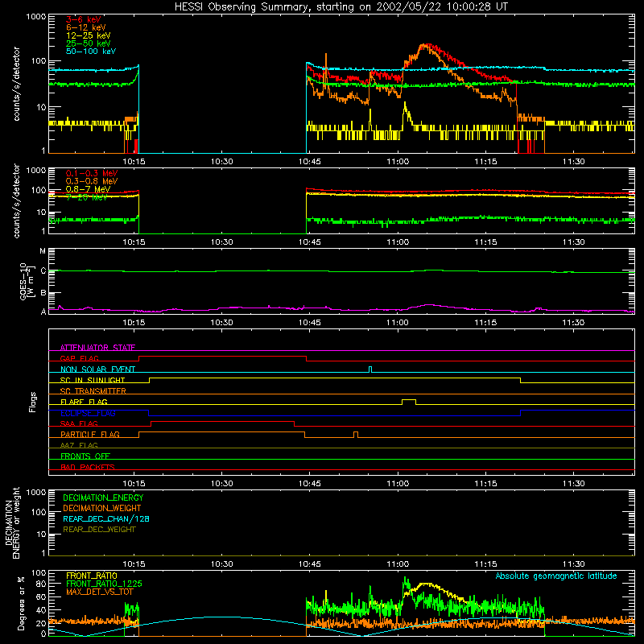Click the REAR_DEC_WEIGHT legend label

(x=99, y=530)
